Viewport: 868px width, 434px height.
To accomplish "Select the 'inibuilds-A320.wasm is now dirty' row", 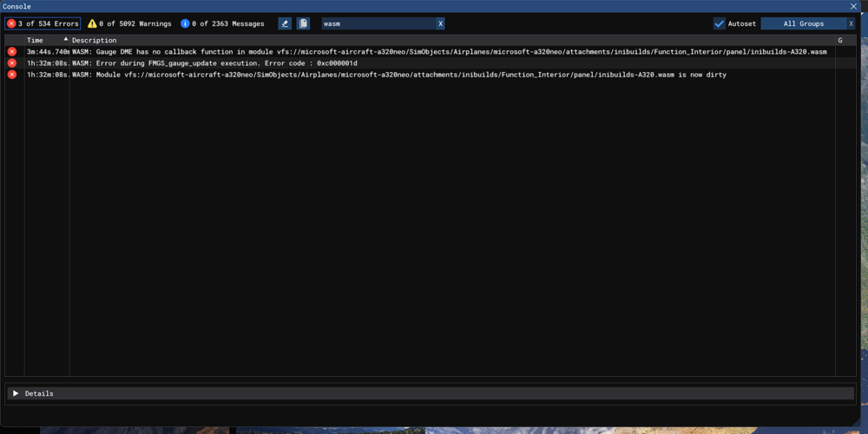I will point(431,74).
